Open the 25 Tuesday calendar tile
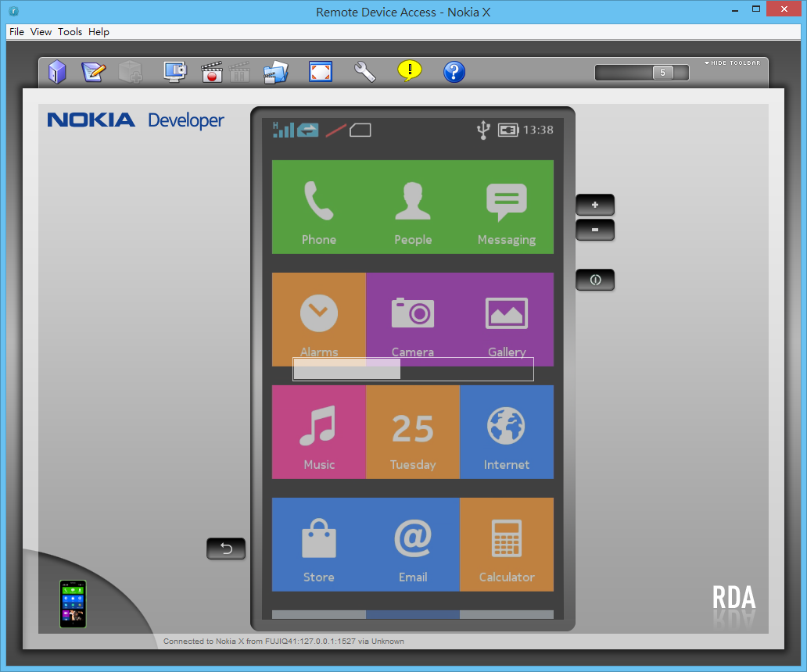 click(413, 432)
